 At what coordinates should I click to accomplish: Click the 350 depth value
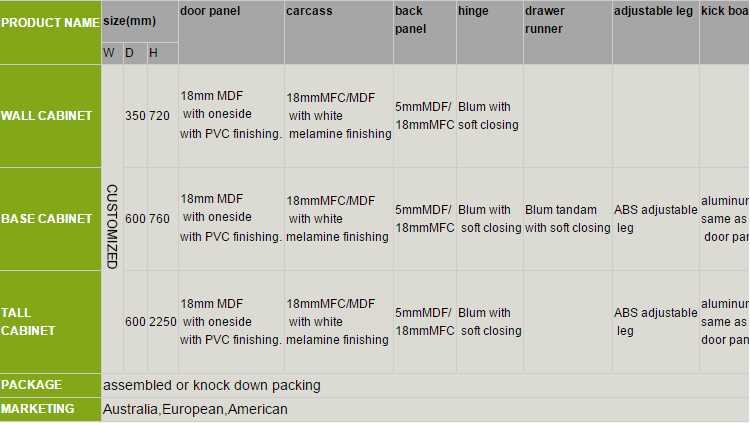click(x=135, y=116)
